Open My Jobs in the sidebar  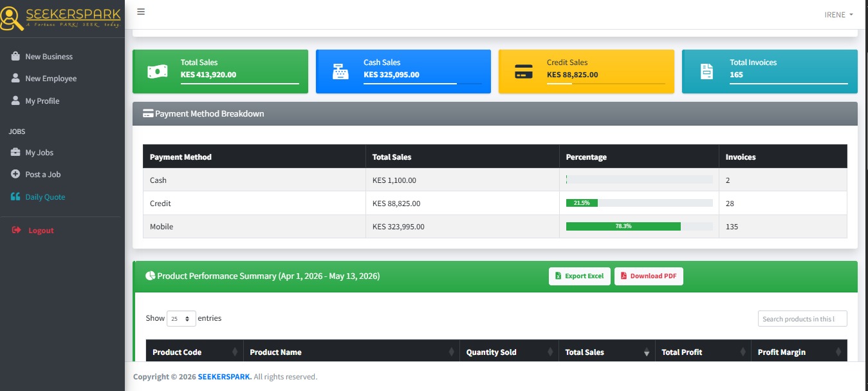(x=62, y=152)
